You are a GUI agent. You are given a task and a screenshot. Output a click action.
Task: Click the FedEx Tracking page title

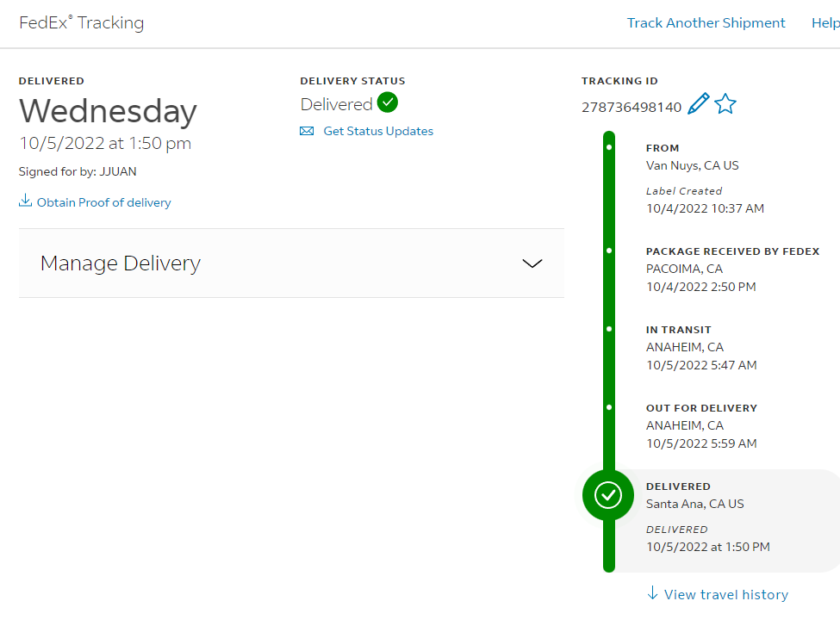point(82,22)
